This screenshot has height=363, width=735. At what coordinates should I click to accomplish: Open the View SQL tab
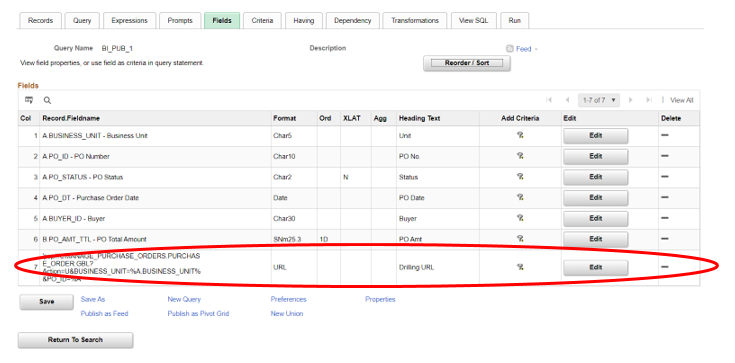(x=473, y=21)
